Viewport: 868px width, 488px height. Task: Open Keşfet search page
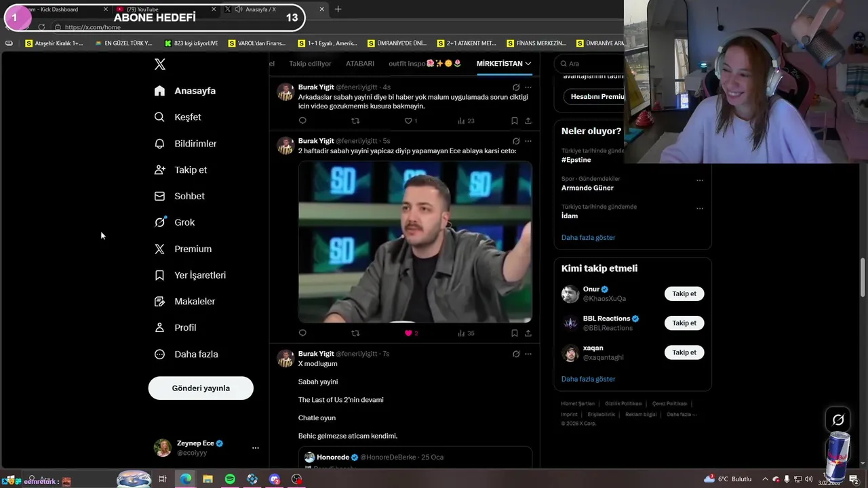pos(178,117)
